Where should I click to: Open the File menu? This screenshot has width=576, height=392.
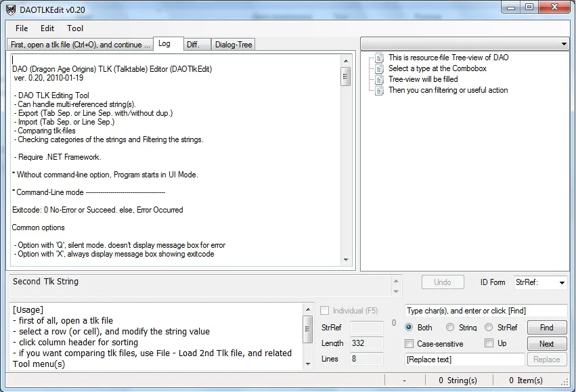click(x=22, y=28)
